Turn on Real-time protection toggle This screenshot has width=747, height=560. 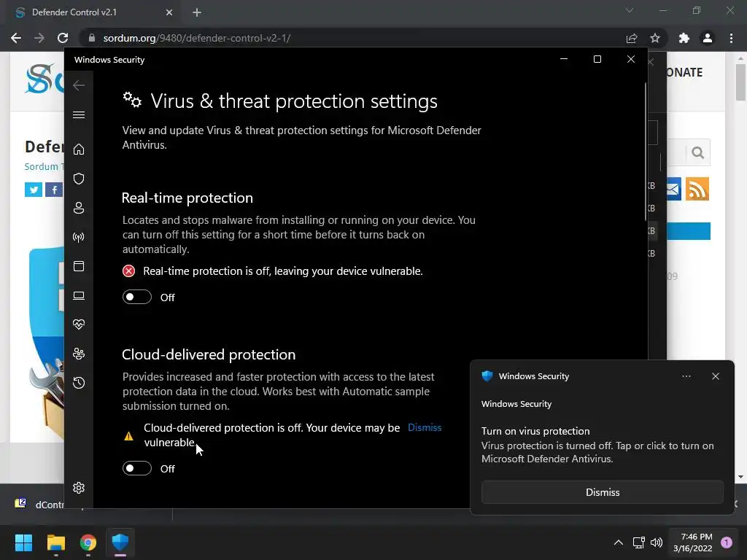tap(137, 297)
